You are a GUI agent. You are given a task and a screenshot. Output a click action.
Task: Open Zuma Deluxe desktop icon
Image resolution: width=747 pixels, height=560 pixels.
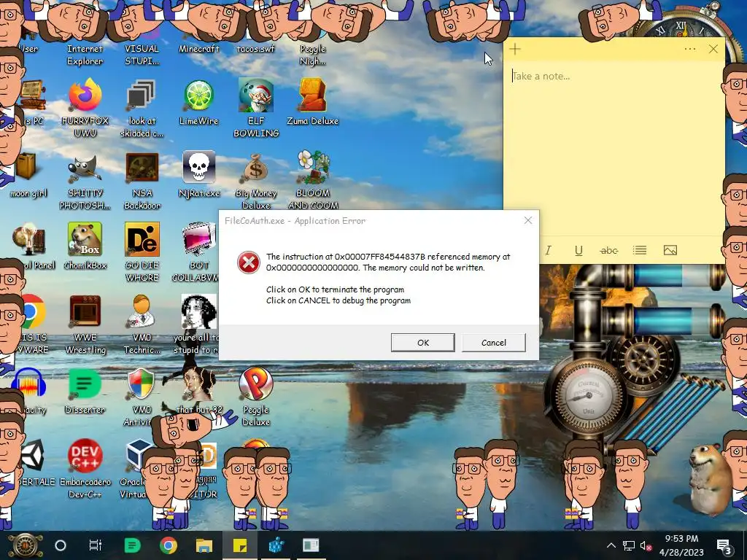click(312, 96)
